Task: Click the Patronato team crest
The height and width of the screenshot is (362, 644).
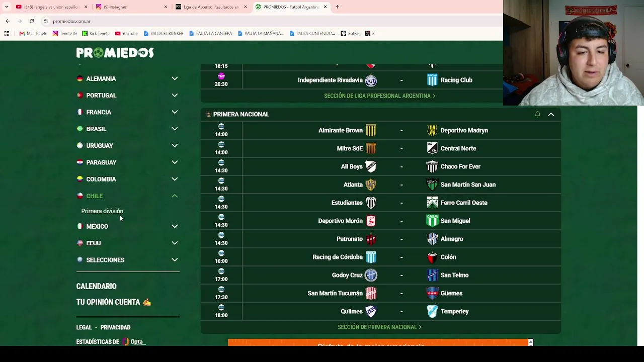Action: pyautogui.click(x=371, y=239)
